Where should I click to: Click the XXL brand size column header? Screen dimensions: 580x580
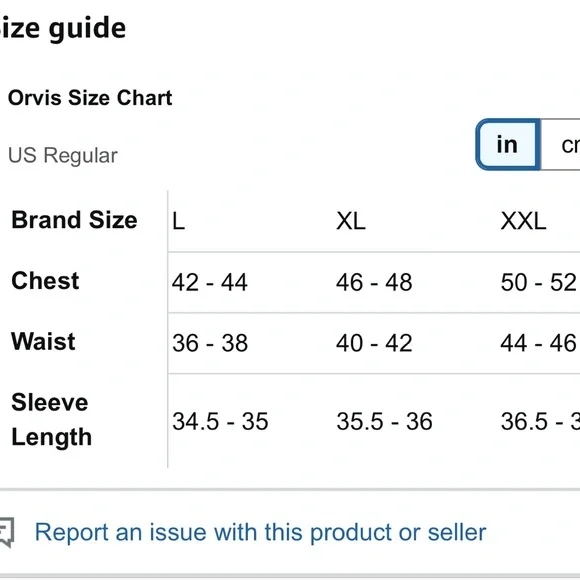[x=523, y=222]
